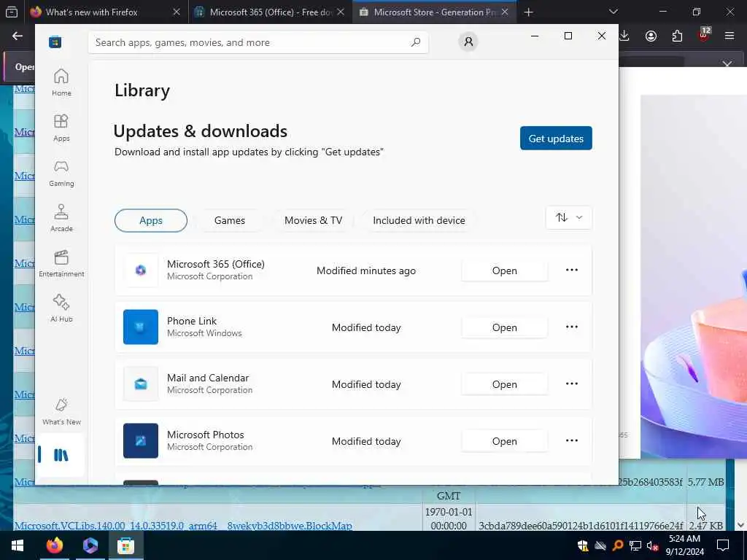Select the Included with device filter

pyautogui.click(x=419, y=220)
